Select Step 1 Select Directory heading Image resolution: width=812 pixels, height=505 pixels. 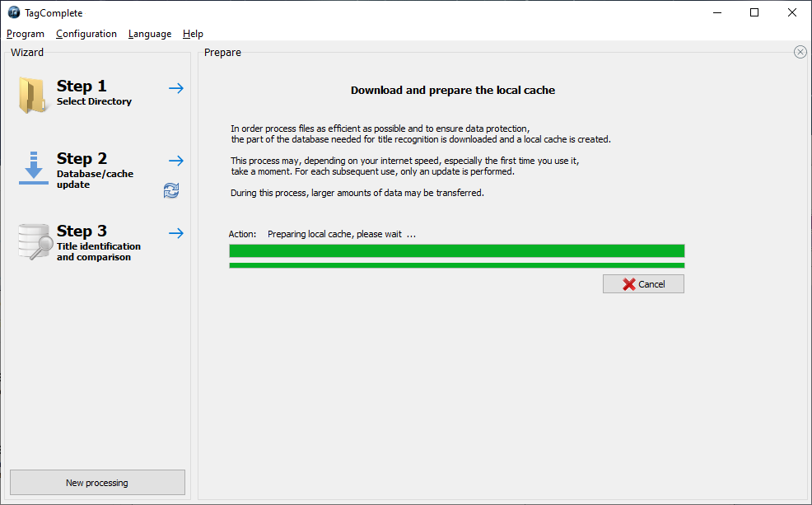pyautogui.click(x=94, y=92)
